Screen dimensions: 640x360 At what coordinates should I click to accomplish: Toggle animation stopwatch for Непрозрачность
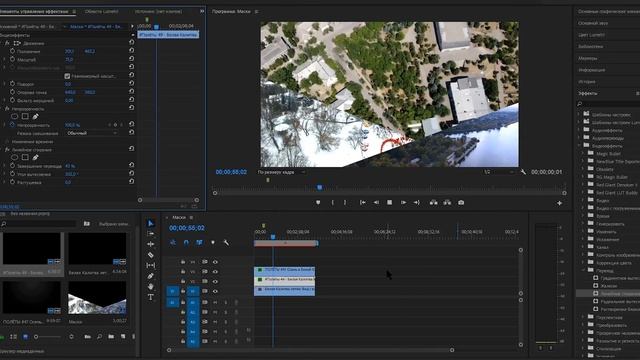13,125
